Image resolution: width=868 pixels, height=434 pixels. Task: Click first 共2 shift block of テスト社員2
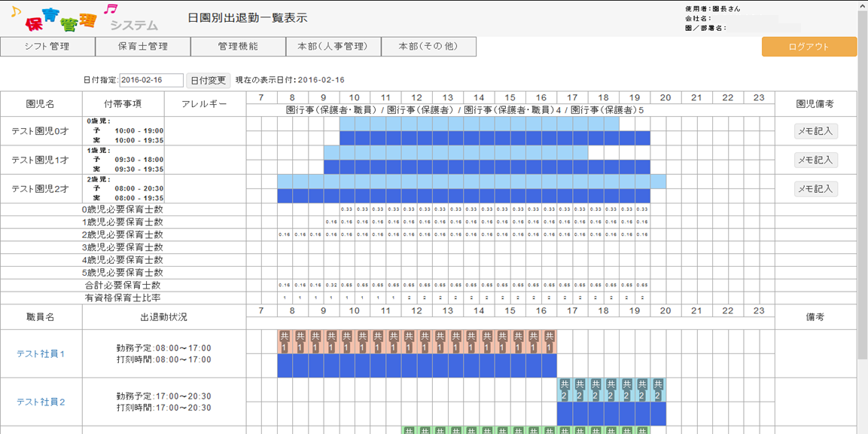[x=564, y=390]
